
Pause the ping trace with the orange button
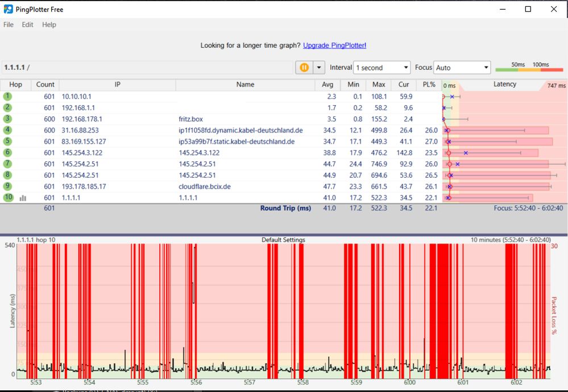[x=304, y=68]
